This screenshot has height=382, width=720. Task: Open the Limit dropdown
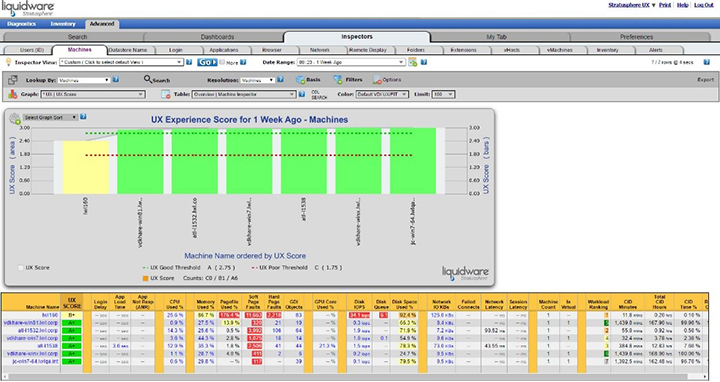pos(443,94)
